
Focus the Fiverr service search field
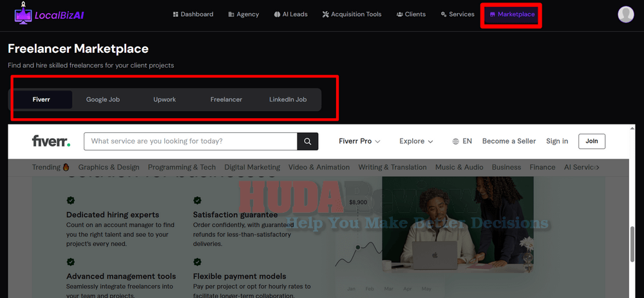pos(191,141)
